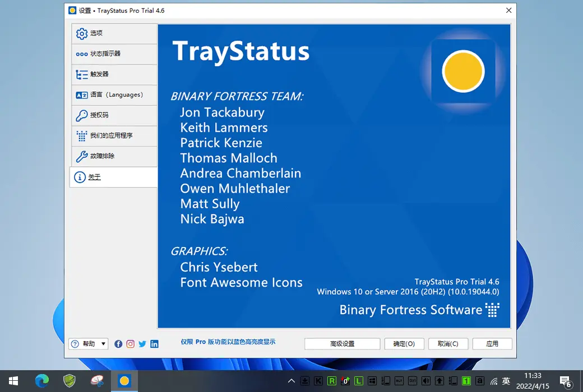Click 'Font Awesome Icons' credit text
Viewport: 583px width, 392px height.
tap(241, 282)
